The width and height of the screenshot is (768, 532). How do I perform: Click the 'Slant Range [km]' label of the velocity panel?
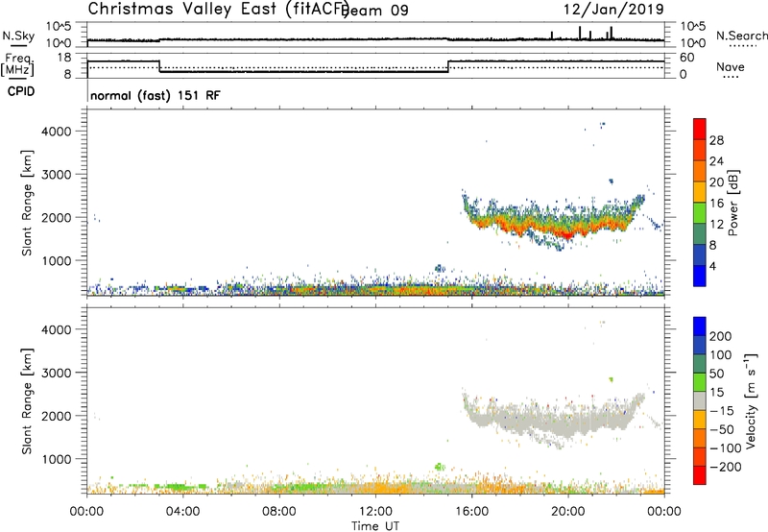[x=27, y=401]
